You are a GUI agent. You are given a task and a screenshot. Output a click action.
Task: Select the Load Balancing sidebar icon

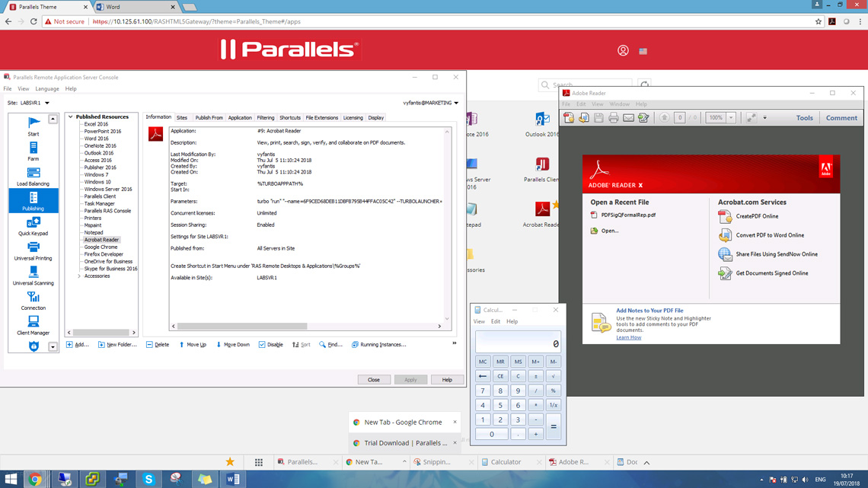(x=34, y=176)
